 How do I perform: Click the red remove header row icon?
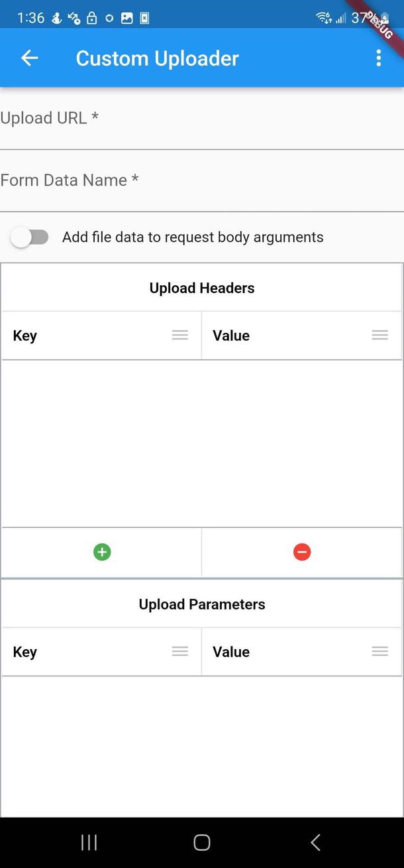pos(302,552)
